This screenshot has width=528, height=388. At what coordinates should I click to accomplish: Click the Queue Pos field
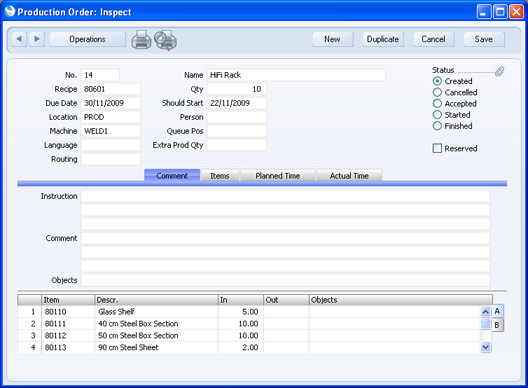point(236,131)
